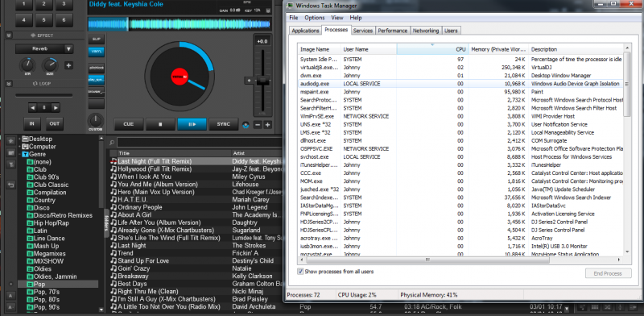Click the track waveform overview
Image resolution: width=644 pixels, height=316 pixels.
180,24
